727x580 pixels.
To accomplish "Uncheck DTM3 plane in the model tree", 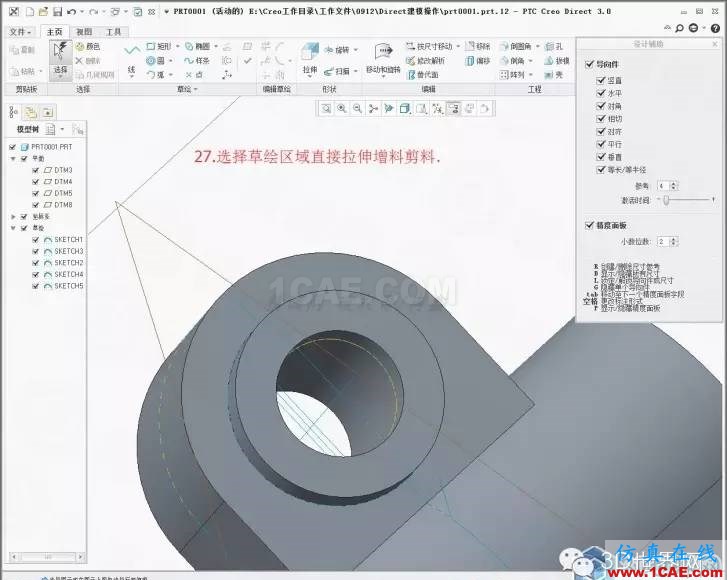I will point(36,170).
